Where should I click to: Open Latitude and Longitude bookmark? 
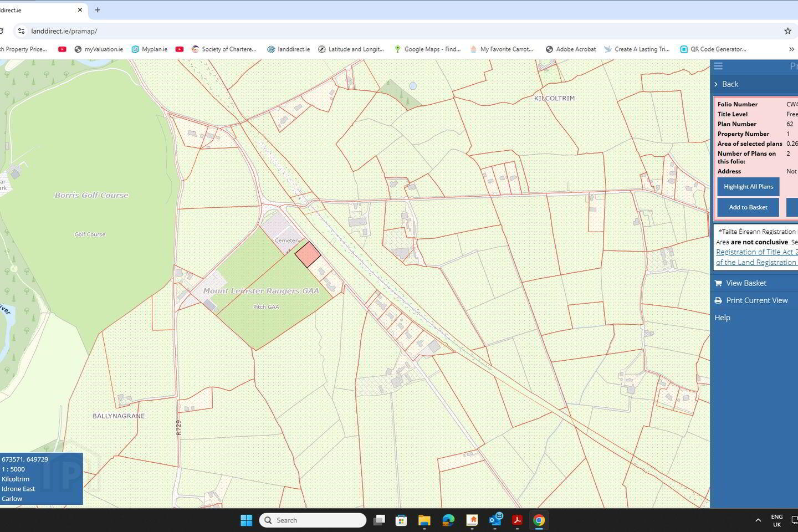click(x=351, y=49)
